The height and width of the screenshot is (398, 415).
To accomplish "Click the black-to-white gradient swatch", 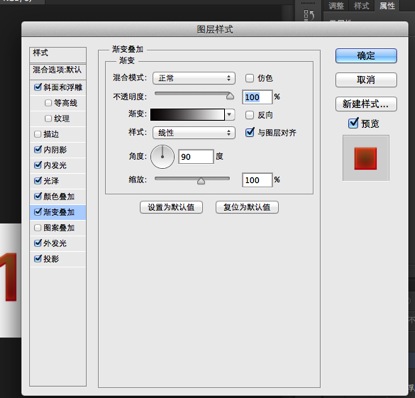I will 187,115.
